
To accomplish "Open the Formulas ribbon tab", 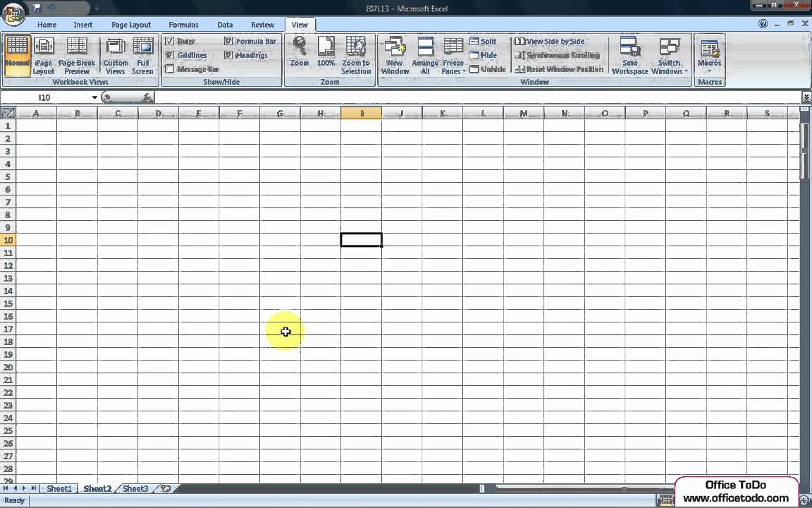I will point(183,25).
